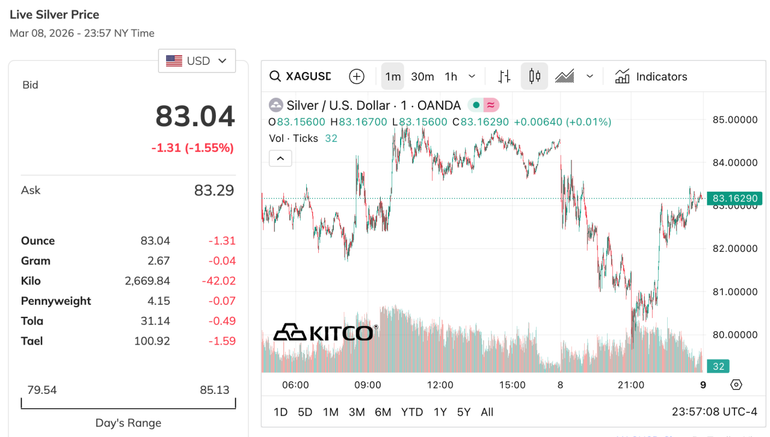Select the candlestick chart style icon
The image size is (770, 437).
534,76
